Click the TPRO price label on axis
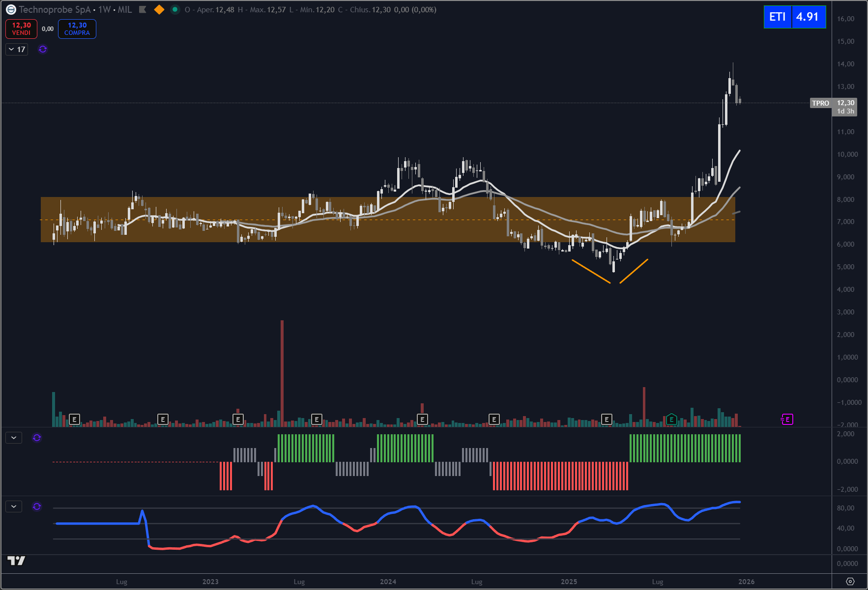Image resolution: width=868 pixels, height=590 pixels. click(820, 103)
